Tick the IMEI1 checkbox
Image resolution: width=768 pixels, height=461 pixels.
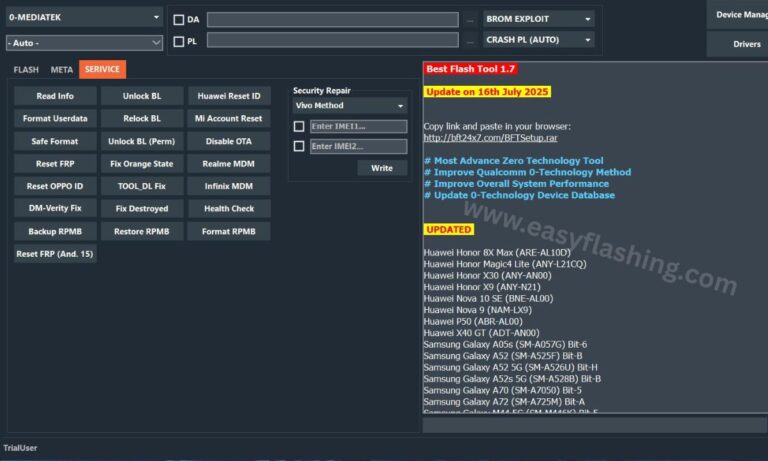(299, 126)
